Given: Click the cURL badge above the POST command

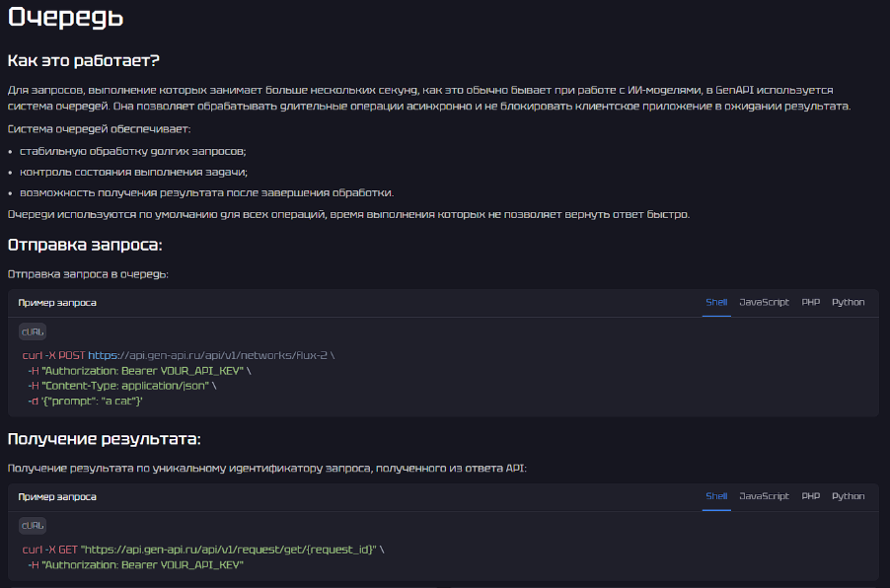Looking at the screenshot, I should click(x=33, y=331).
